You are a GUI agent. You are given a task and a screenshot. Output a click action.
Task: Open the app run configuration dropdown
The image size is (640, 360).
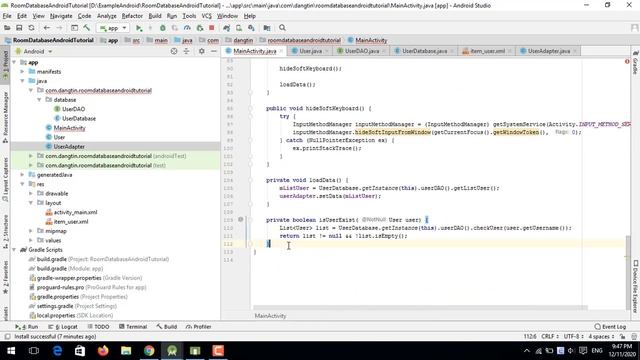tap(113, 28)
